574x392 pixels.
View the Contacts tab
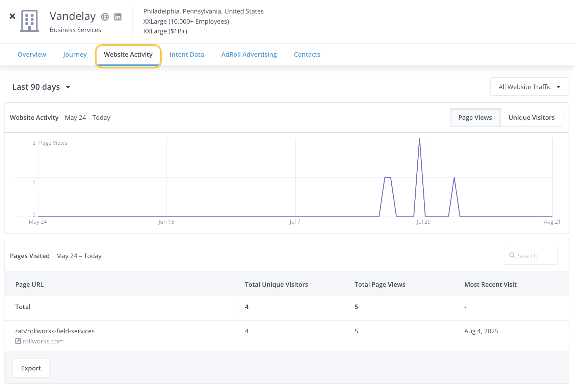click(x=307, y=54)
